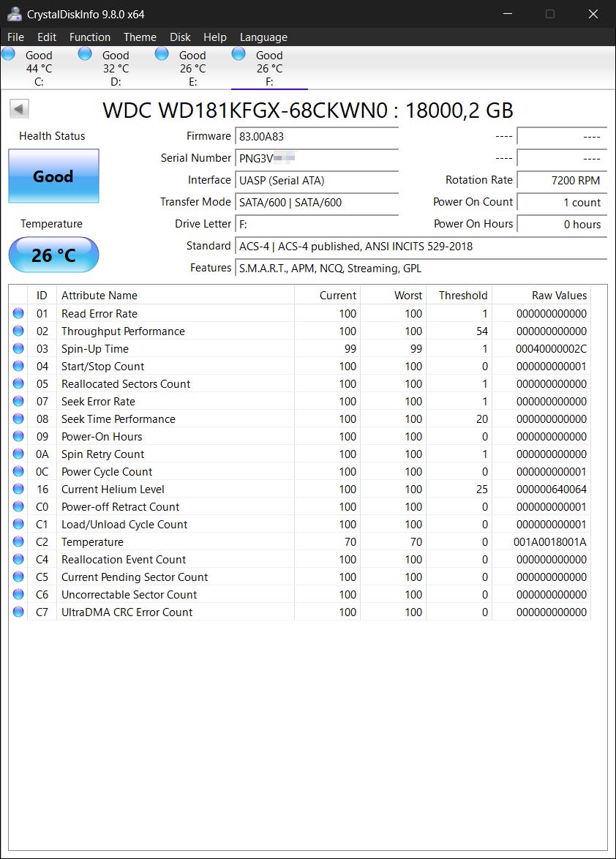Click status orb for Reallocated Sectors Count
Image resolution: width=616 pixels, height=859 pixels.
(18, 383)
